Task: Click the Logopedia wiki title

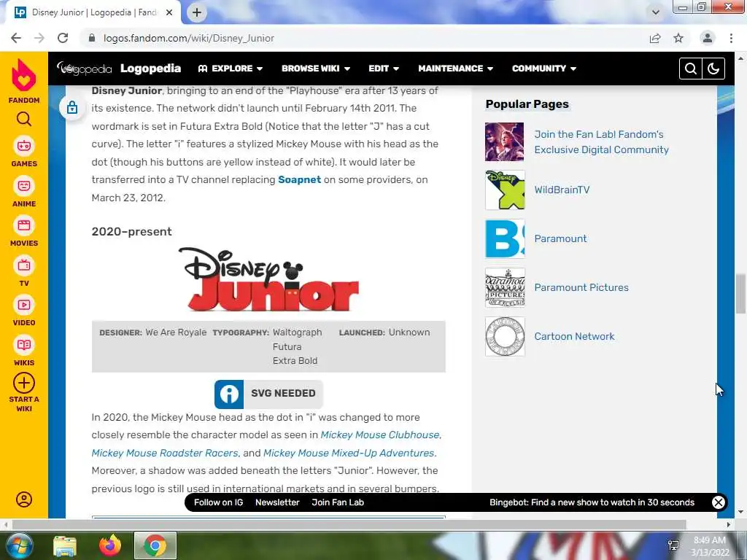Action: [x=150, y=69]
